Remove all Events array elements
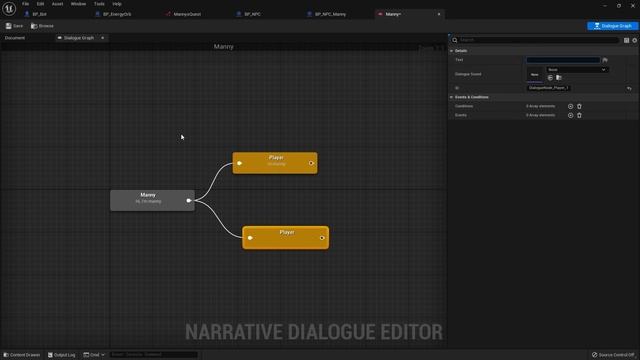 click(x=579, y=115)
